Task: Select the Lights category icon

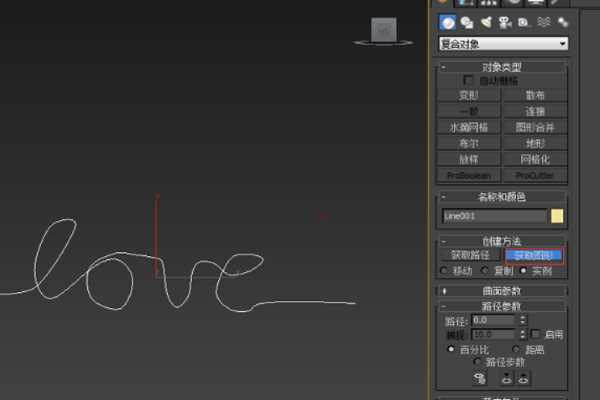Action: tap(486, 23)
